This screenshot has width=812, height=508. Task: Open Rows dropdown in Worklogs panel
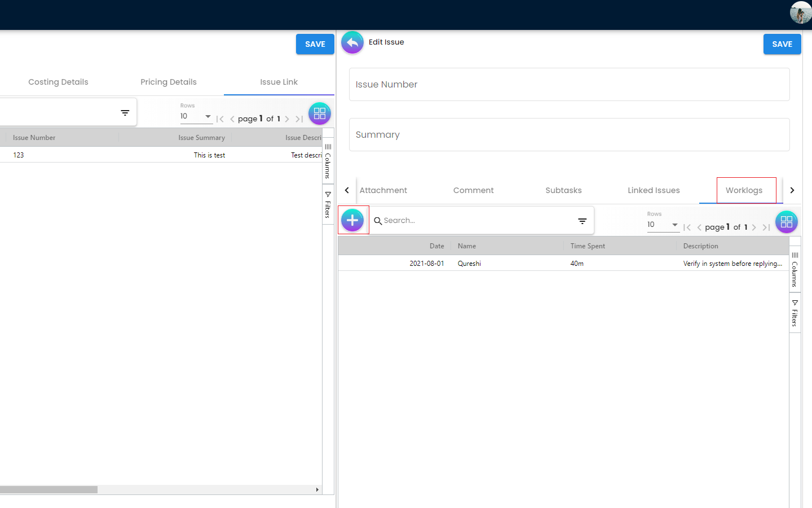tap(663, 225)
